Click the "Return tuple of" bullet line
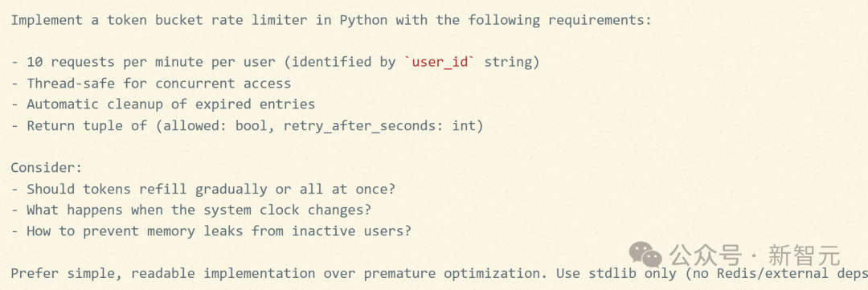 [247, 125]
